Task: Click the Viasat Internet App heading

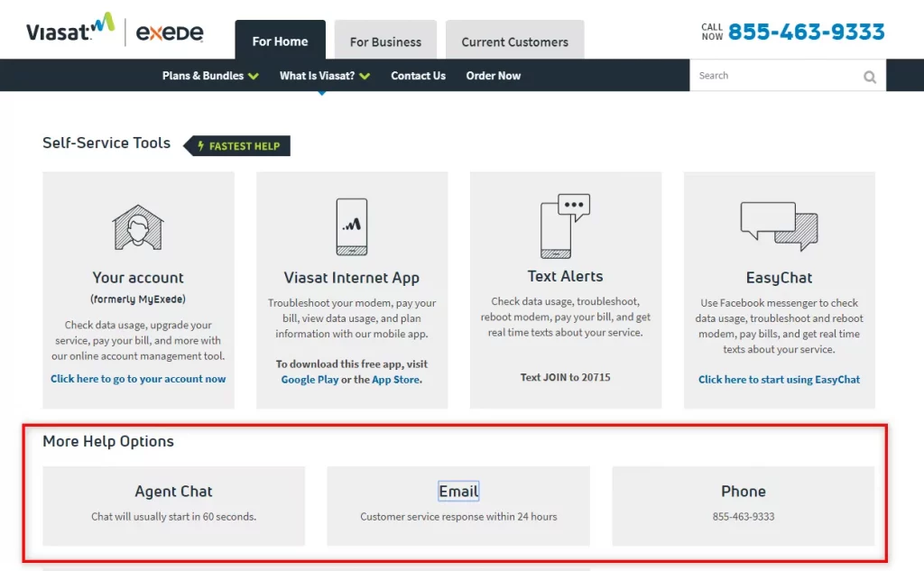Action: tap(352, 278)
